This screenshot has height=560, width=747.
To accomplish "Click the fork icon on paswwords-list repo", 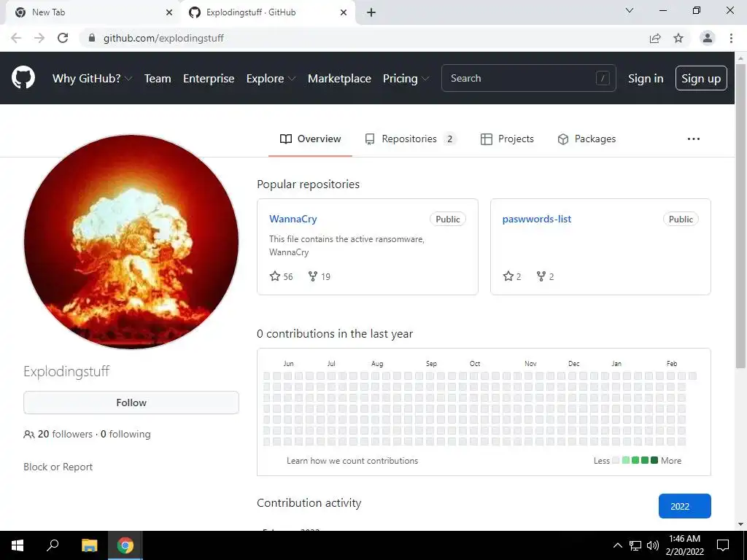I will coord(541,276).
